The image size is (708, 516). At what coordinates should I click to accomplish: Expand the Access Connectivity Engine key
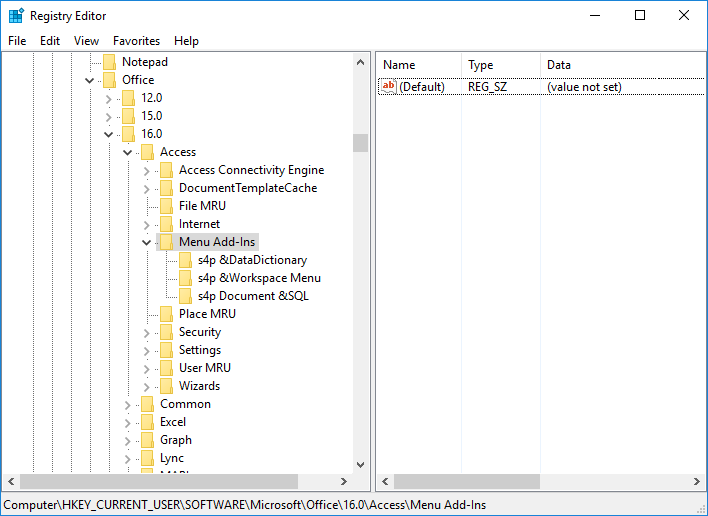pos(146,171)
